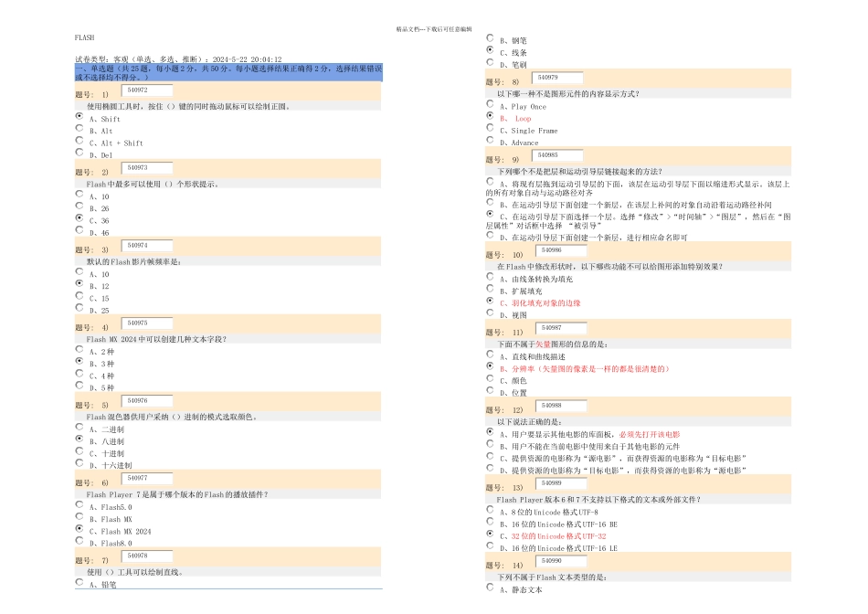Click the input field showing 540974

click(x=147, y=245)
